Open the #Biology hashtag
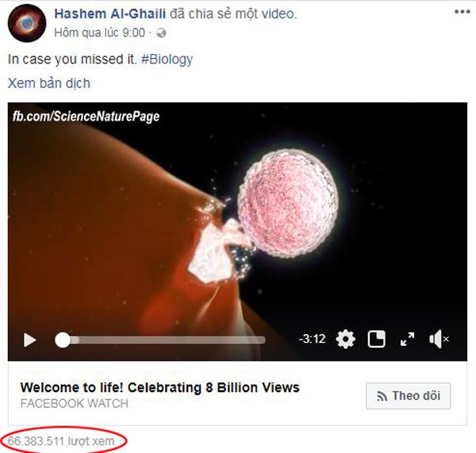Screen dimensions: 476x453 click(x=167, y=60)
